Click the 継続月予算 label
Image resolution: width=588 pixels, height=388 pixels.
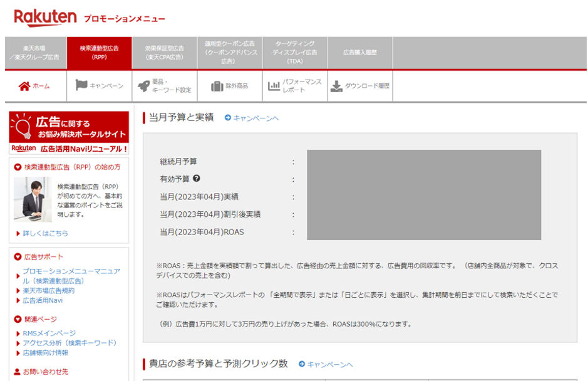(x=178, y=162)
